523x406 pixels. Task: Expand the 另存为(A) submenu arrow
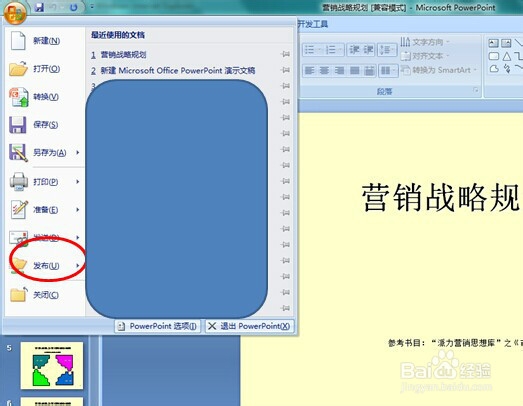[x=78, y=152]
